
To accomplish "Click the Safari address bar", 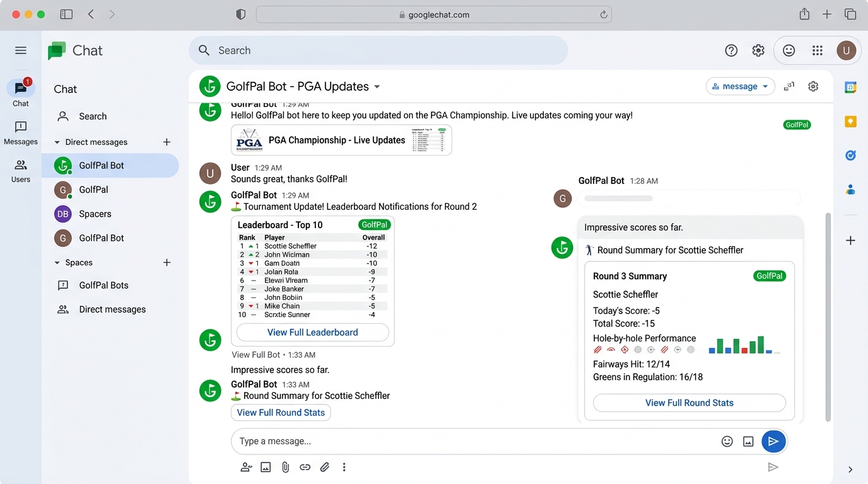I will [x=434, y=14].
